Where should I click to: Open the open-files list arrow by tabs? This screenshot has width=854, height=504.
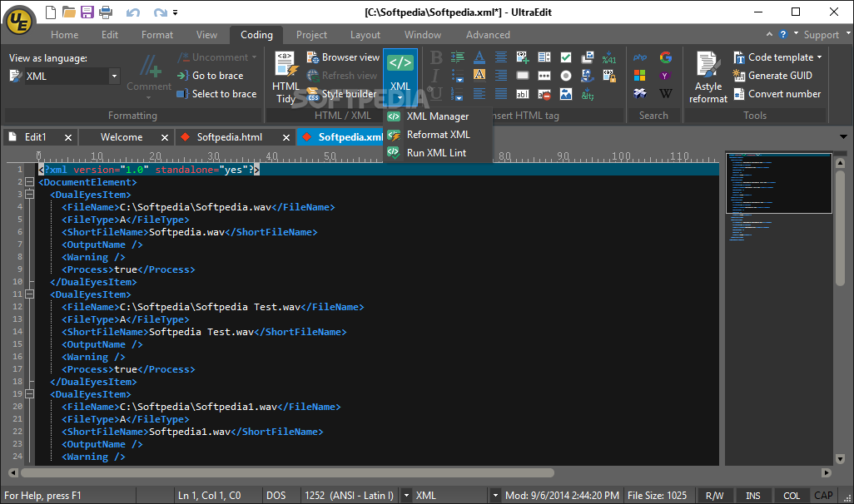click(x=843, y=137)
